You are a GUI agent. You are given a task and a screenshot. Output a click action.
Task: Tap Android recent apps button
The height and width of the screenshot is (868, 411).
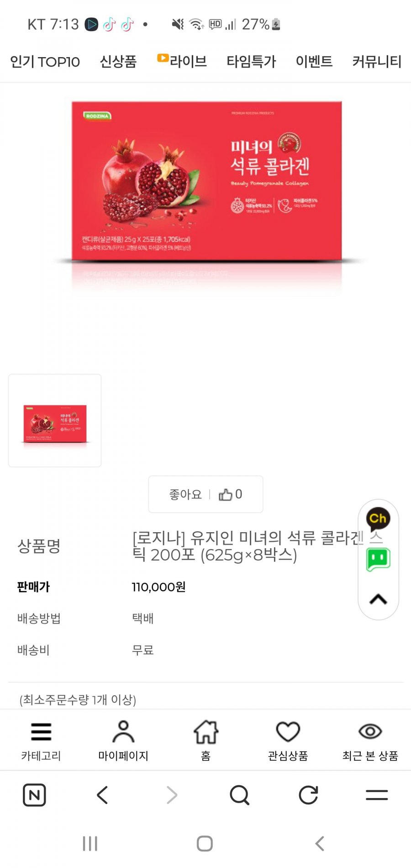click(x=90, y=843)
